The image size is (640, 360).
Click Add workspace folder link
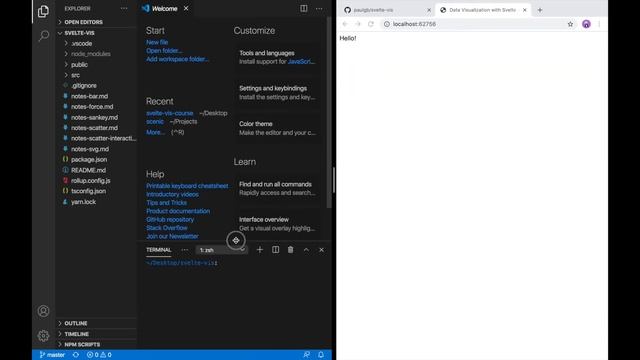pyautogui.click(x=178, y=59)
